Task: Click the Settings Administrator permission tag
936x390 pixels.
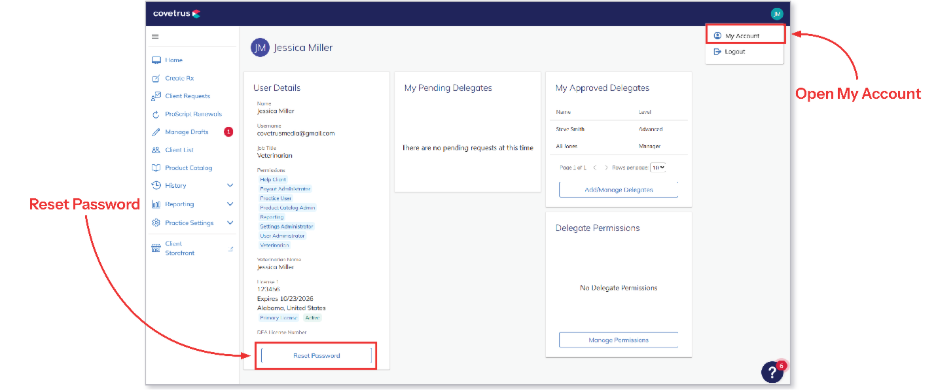Action: pos(286,226)
